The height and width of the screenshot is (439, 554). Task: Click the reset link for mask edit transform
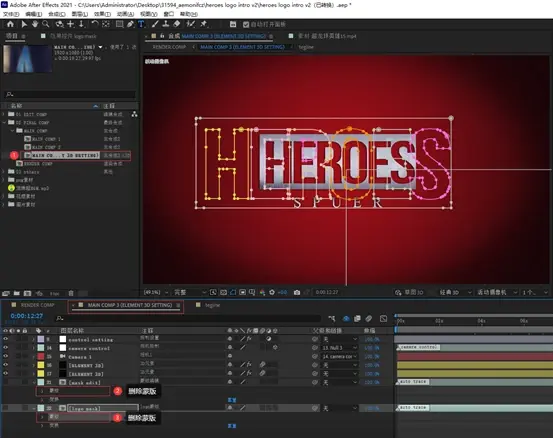pyautogui.click(x=232, y=400)
